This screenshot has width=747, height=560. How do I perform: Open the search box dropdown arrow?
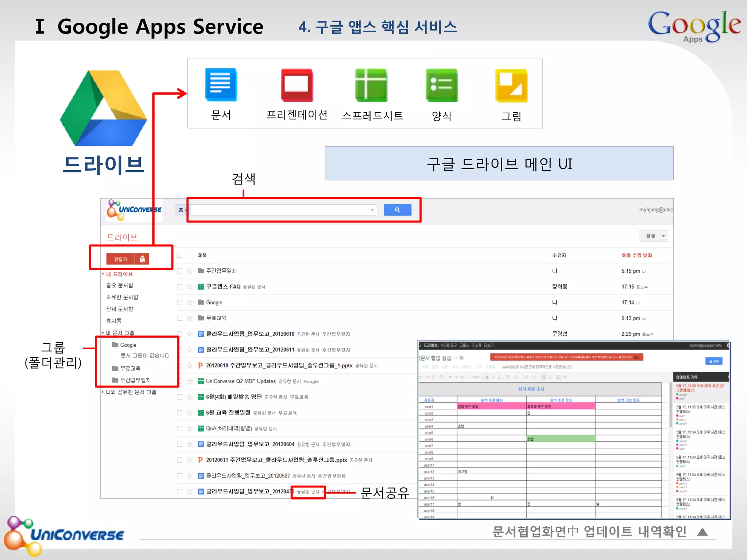[x=372, y=210]
